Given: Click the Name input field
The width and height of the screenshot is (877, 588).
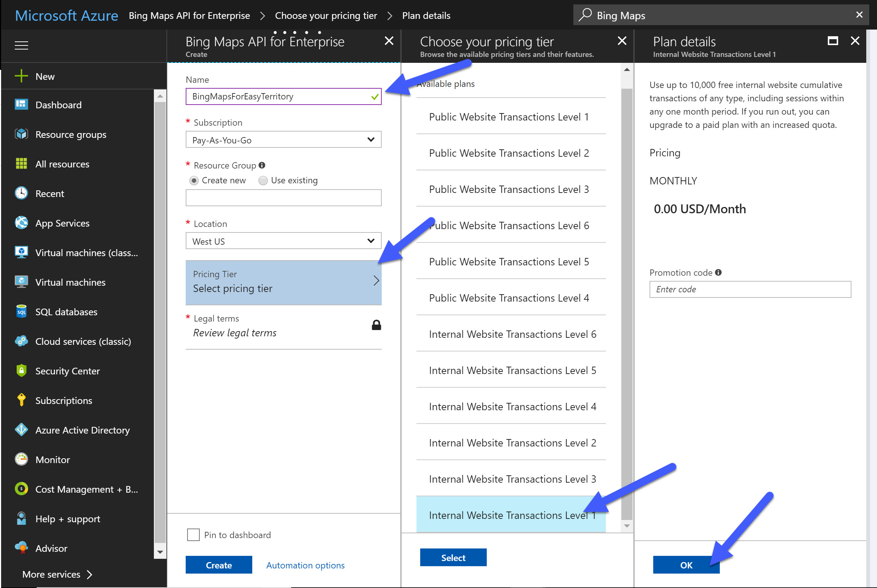Looking at the screenshot, I should pos(283,96).
